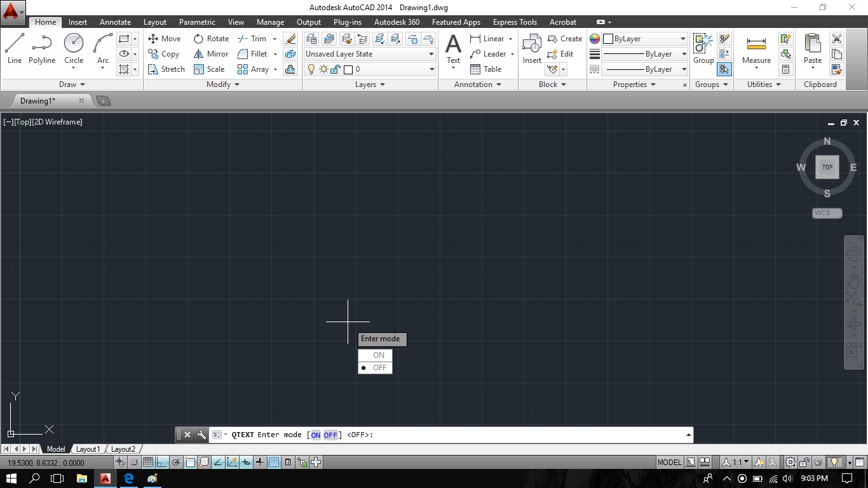
Task: Start the Array command
Action: (253, 69)
